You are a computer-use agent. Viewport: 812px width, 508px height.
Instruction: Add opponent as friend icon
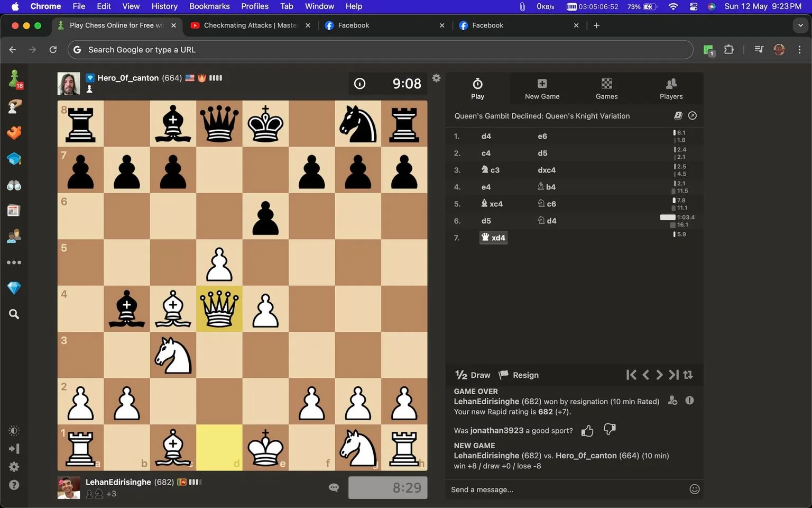672,401
